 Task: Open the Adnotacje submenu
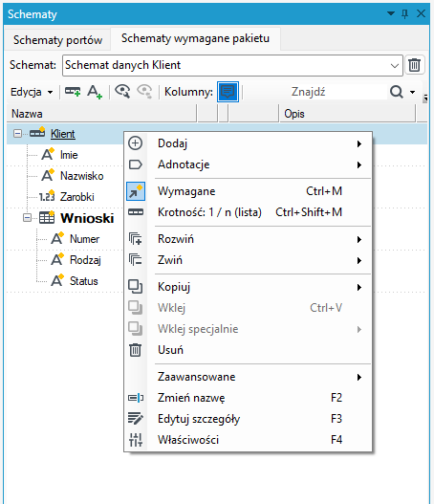click(x=248, y=164)
